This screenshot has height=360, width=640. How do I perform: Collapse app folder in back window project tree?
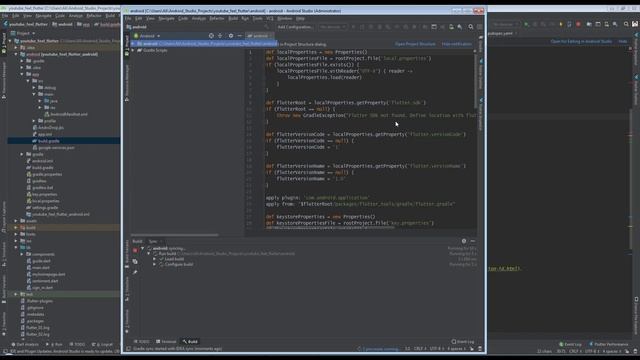(x=22, y=74)
